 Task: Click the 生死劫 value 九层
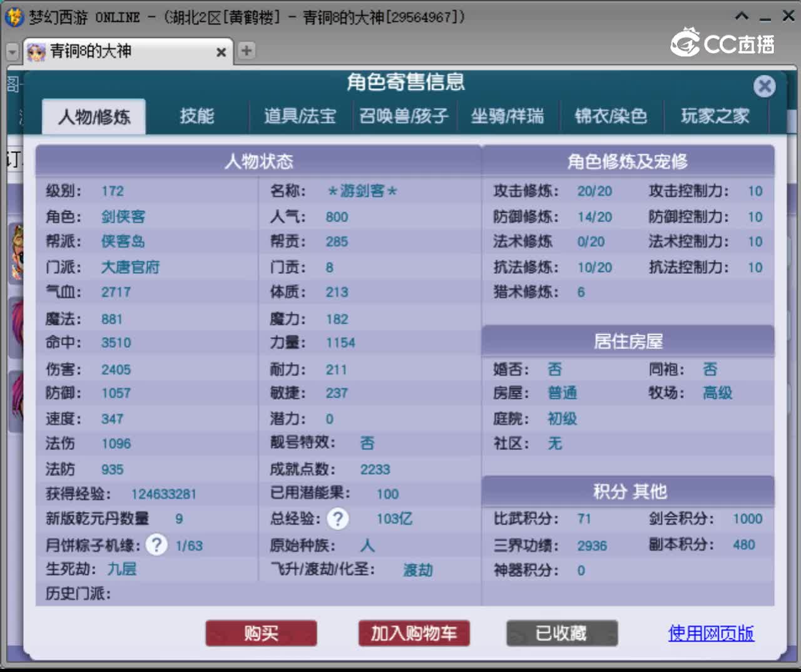(x=122, y=569)
